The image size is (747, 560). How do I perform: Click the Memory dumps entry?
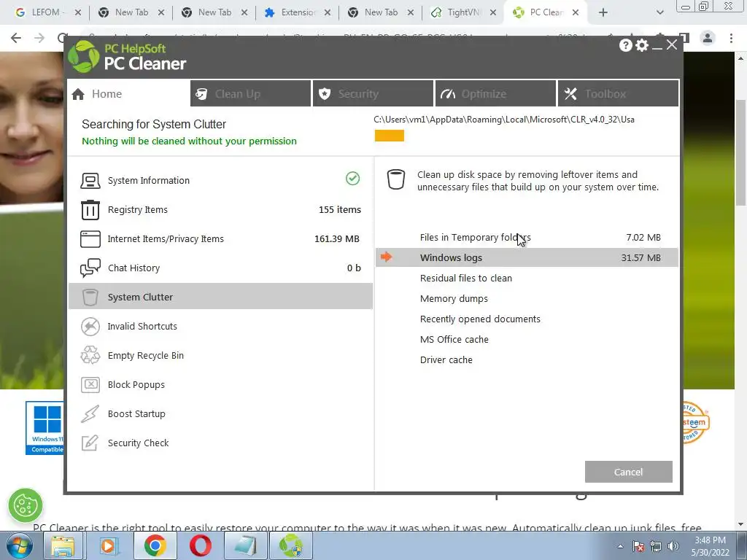[x=527, y=298]
